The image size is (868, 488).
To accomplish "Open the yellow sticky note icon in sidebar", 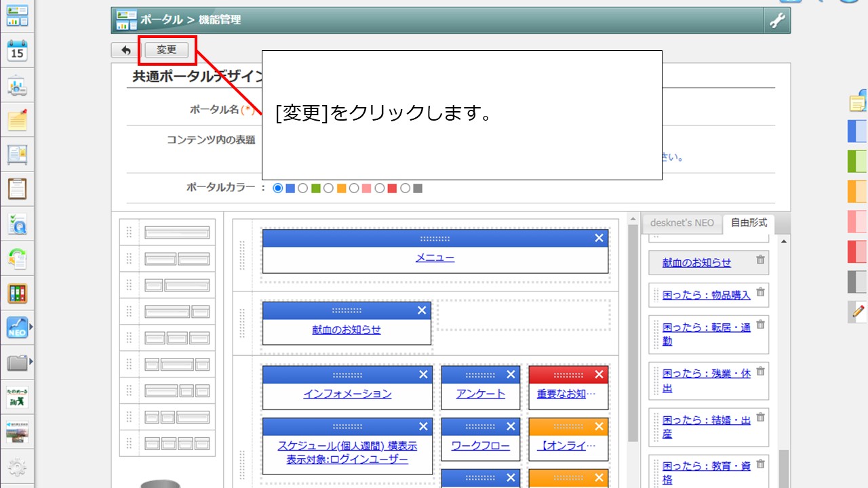I will pos(17,120).
